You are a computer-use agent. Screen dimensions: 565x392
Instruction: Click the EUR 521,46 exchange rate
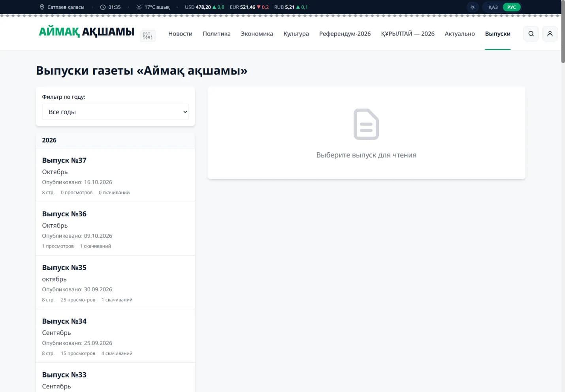(249, 7)
